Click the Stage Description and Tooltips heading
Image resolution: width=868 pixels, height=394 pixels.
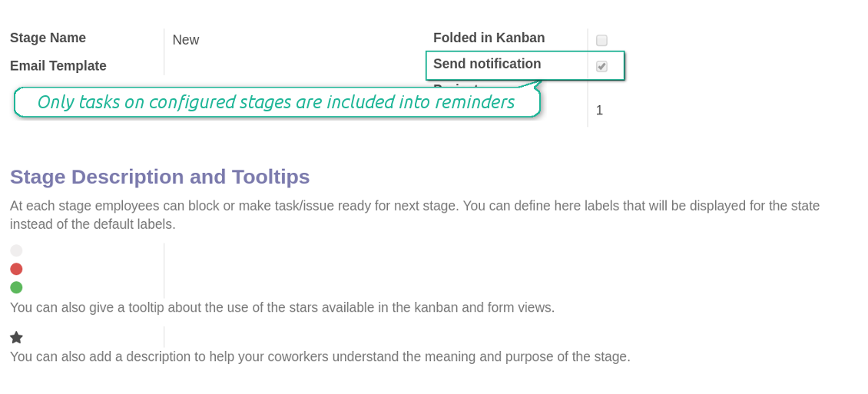click(x=160, y=177)
